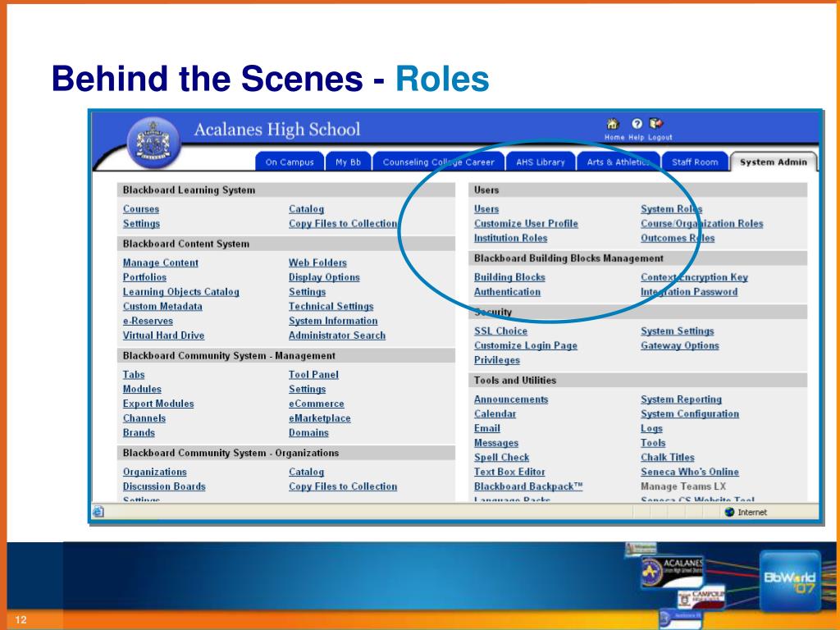Open Virtual Hard Drive link

tap(163, 335)
